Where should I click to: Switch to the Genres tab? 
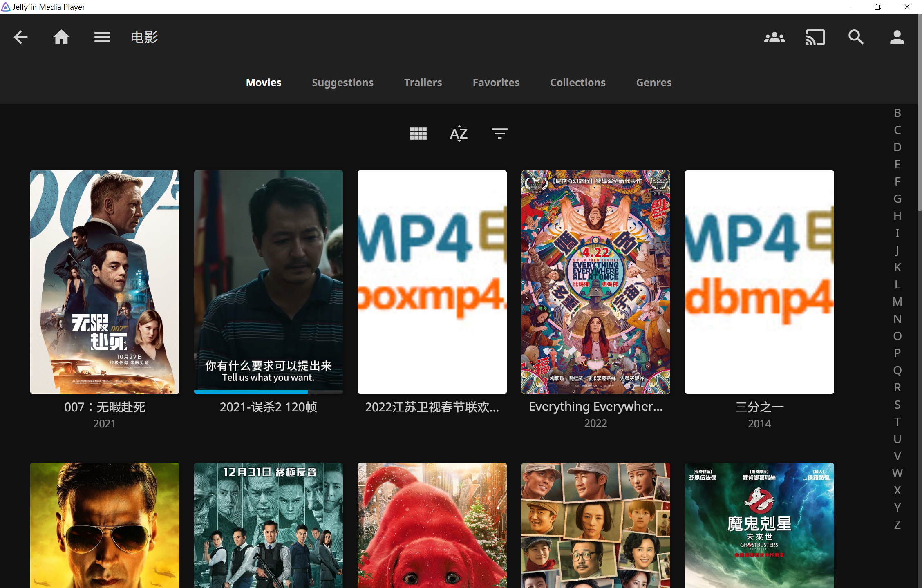(653, 83)
